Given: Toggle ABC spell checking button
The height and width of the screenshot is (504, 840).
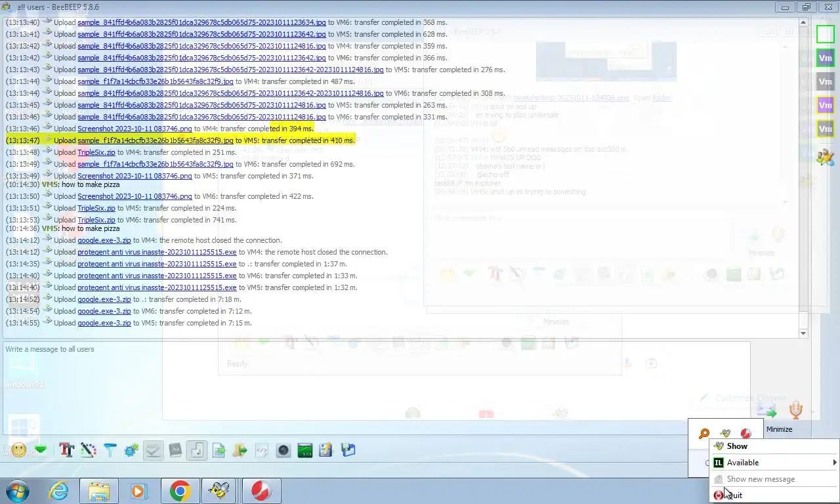Looking at the screenshot, I should click(153, 450).
